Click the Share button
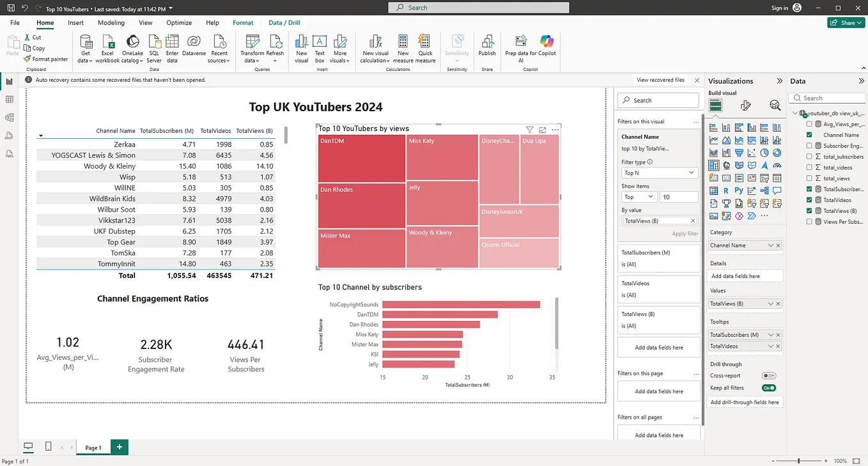868x466 pixels. 846,22
